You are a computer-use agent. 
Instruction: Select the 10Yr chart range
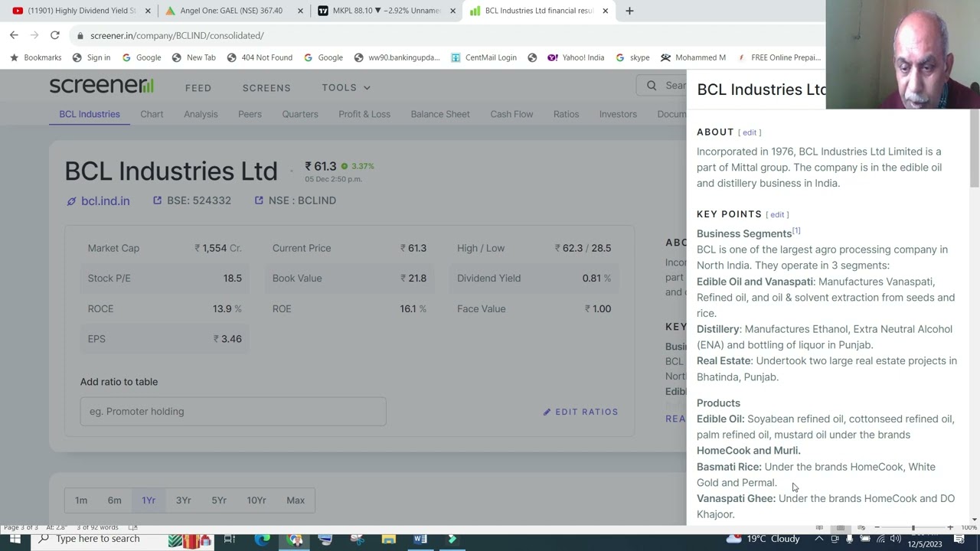click(256, 500)
